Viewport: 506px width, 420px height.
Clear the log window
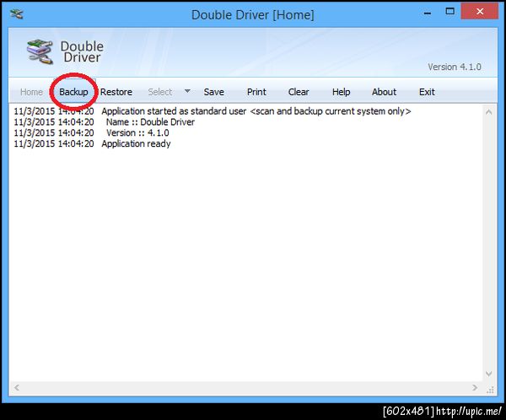point(299,92)
